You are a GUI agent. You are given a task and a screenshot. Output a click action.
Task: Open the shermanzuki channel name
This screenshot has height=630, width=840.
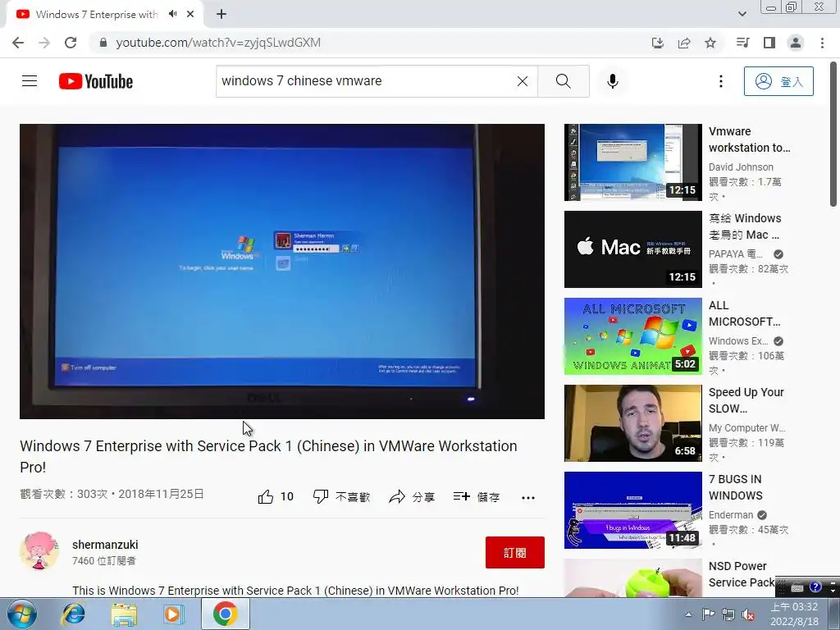(105, 545)
